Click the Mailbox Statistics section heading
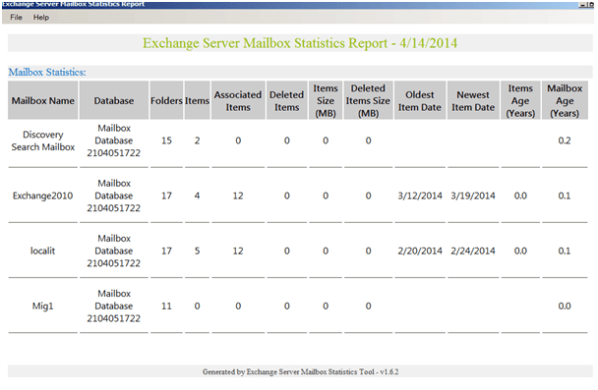598x390 pixels. coord(47,72)
